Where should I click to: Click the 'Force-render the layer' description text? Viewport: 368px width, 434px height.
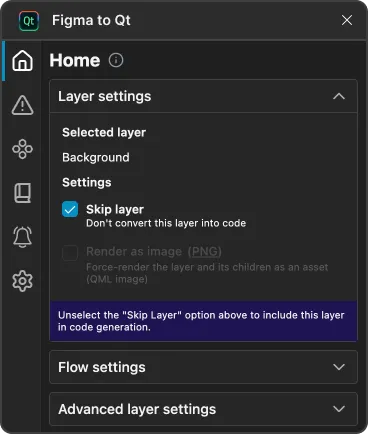(207, 273)
